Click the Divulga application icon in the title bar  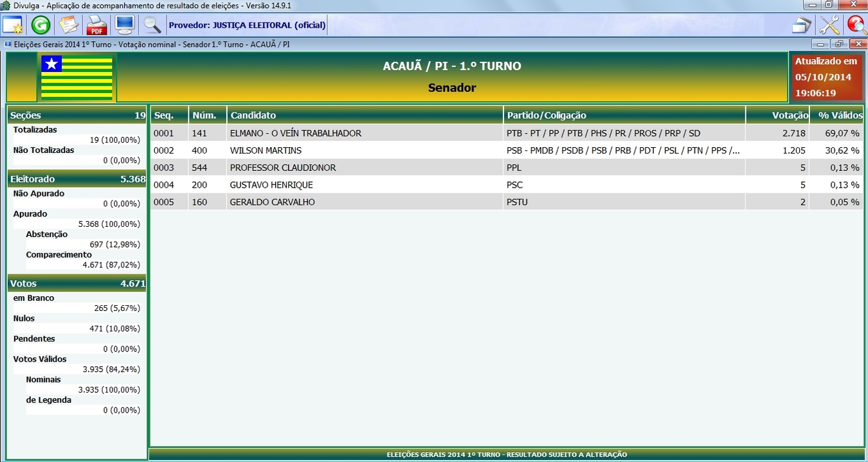(x=6, y=5)
